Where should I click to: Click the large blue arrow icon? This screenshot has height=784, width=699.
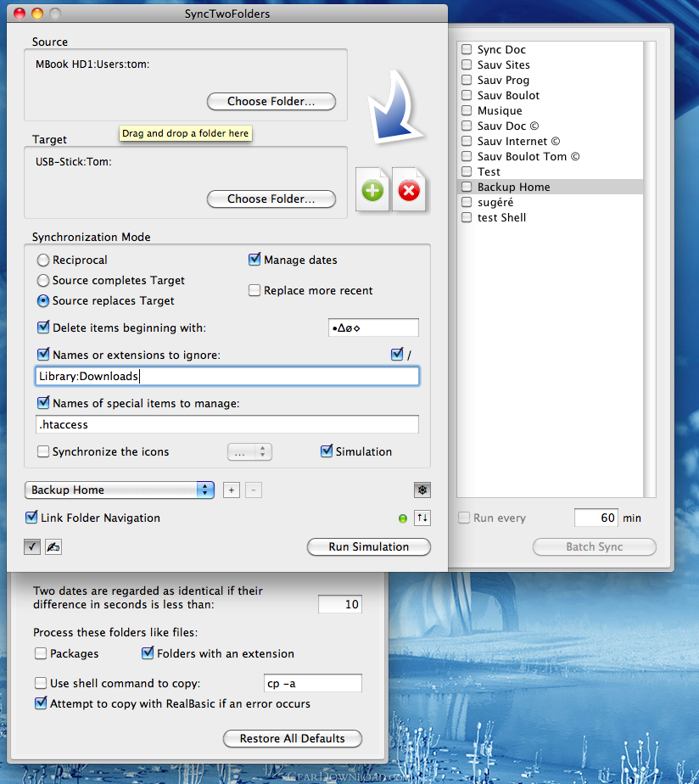(395, 107)
